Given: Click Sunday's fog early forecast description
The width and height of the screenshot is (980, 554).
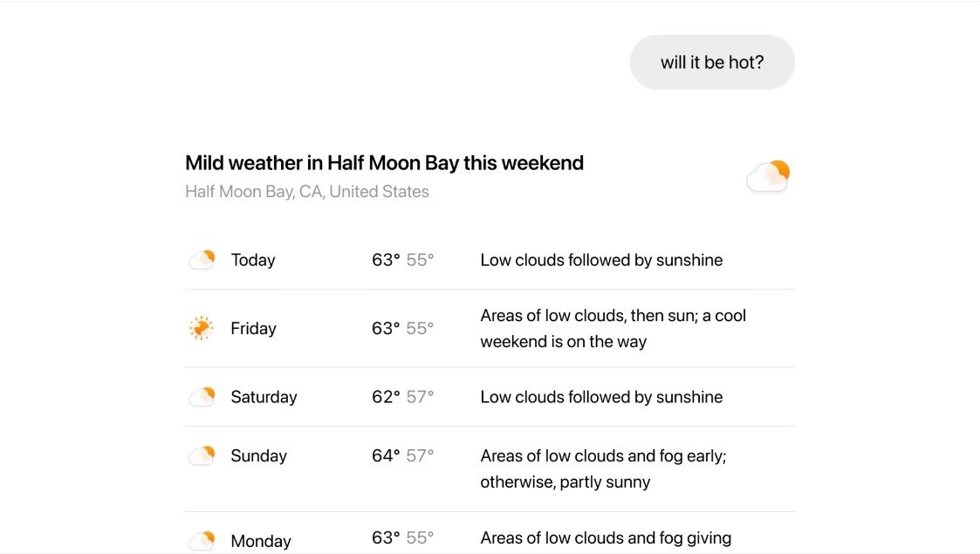Looking at the screenshot, I should pos(603,469).
